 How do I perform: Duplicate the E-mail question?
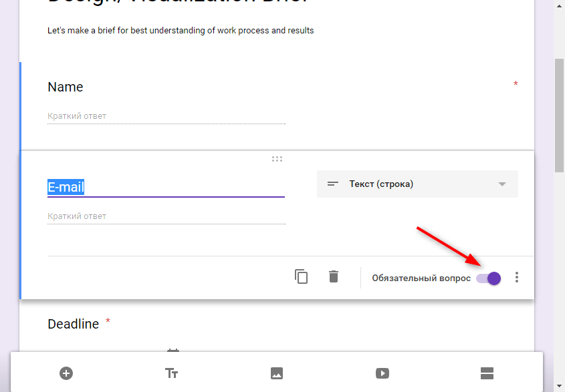tap(302, 277)
